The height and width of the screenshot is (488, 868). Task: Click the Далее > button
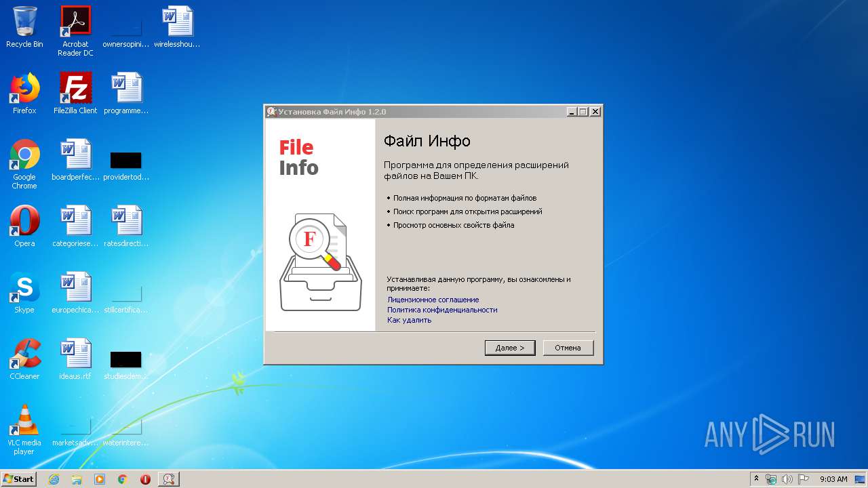coord(510,348)
